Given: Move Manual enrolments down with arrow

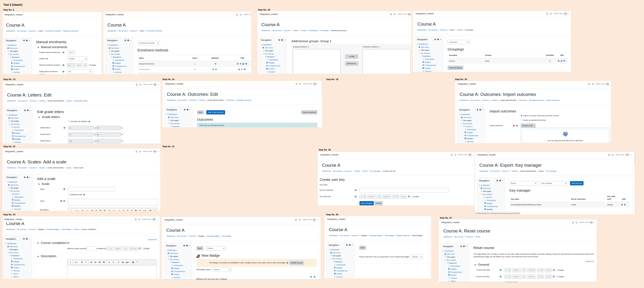Looking at the screenshot, I should 216,64.
